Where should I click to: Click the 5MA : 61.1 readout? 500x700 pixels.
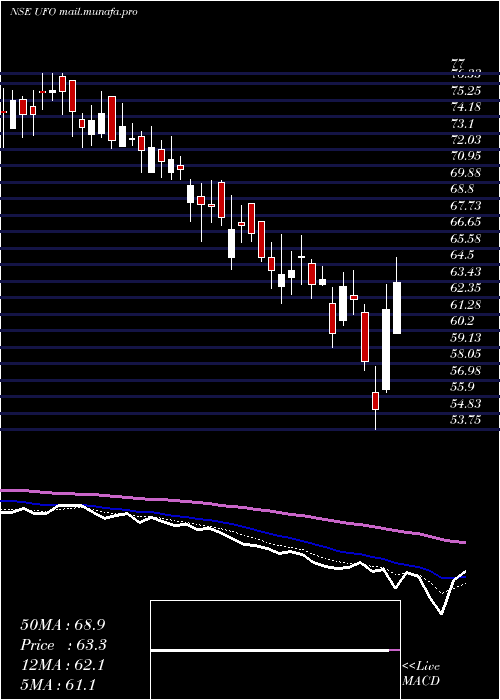tap(58, 684)
